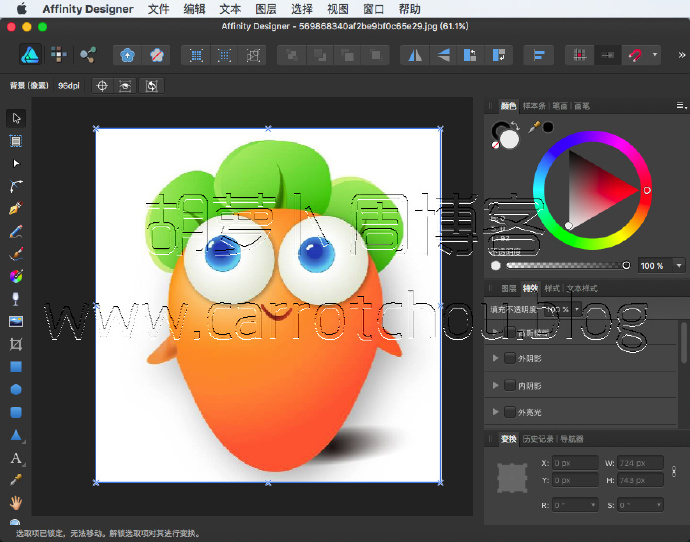Image resolution: width=690 pixels, height=542 pixels.
Task: Open the snapping options dropdown arrow
Action: pyautogui.click(x=654, y=55)
